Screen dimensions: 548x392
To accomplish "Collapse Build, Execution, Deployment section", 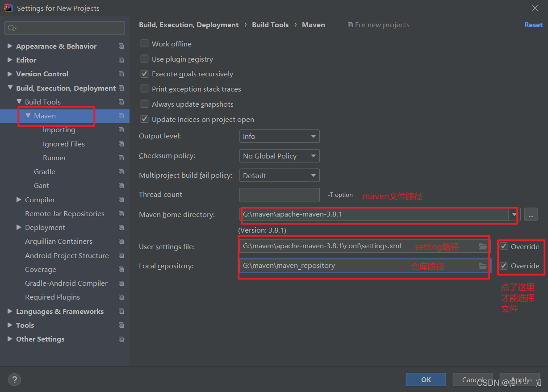I will pyautogui.click(x=10, y=88).
